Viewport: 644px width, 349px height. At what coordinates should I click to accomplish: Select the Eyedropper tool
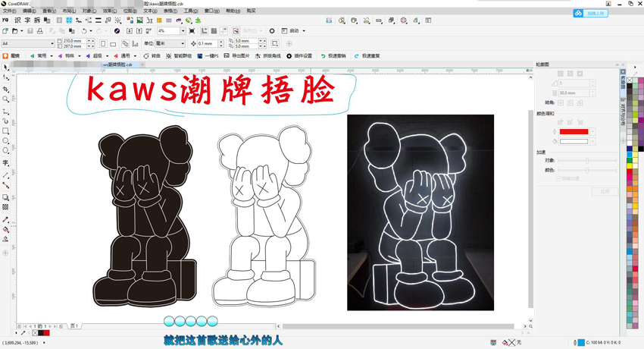click(x=5, y=220)
